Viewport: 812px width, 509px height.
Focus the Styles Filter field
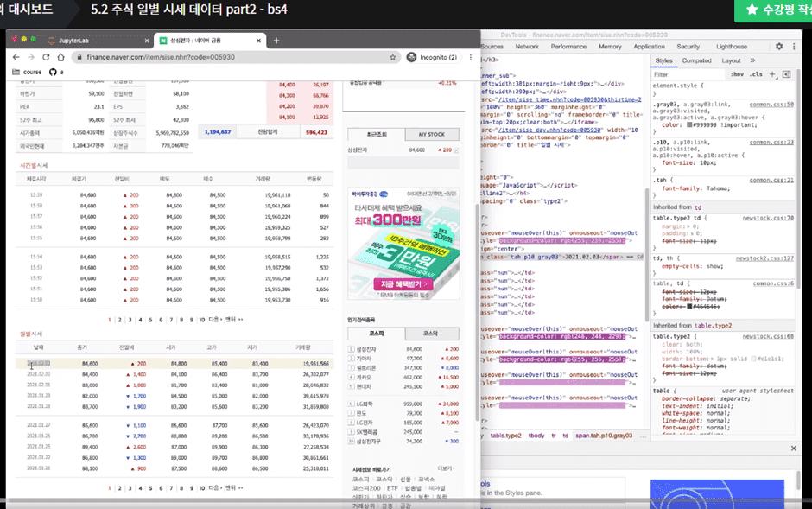click(x=688, y=74)
